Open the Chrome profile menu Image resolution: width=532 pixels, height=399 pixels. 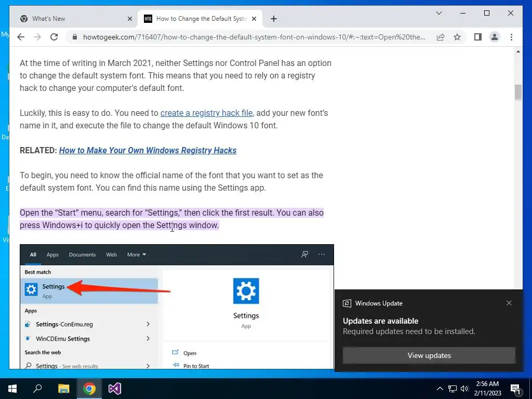pos(495,37)
